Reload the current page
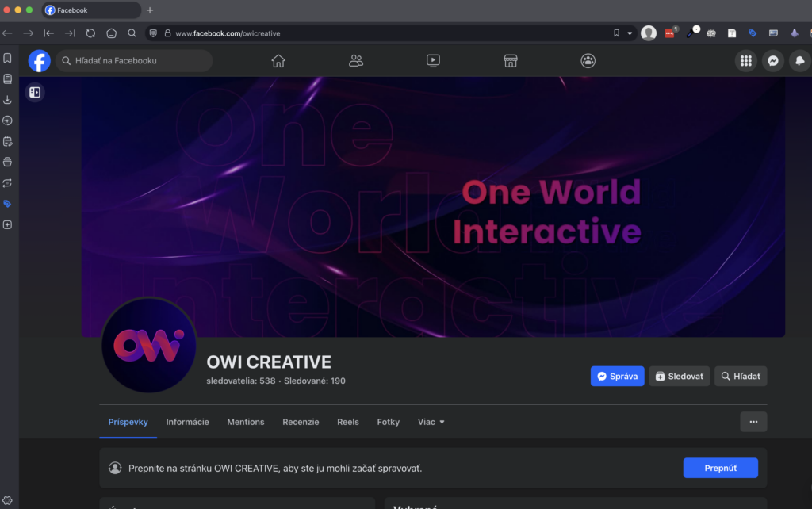 [90, 33]
